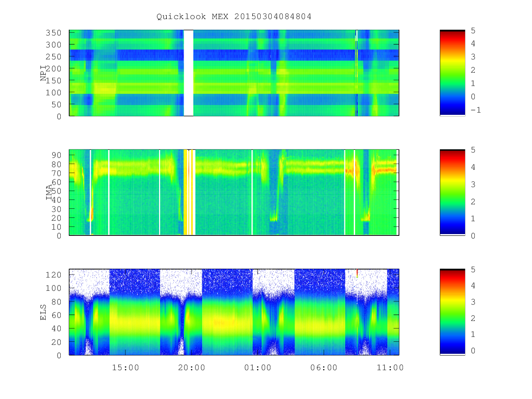Click the IMA panel color bar

(x=452, y=192)
